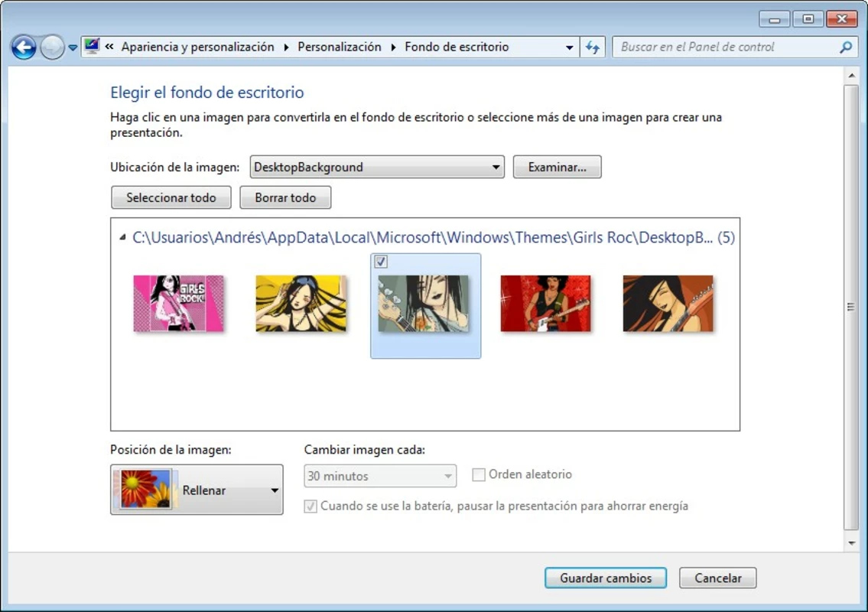
Task: Click the scrollbar down arrow
Action: pyautogui.click(x=851, y=543)
